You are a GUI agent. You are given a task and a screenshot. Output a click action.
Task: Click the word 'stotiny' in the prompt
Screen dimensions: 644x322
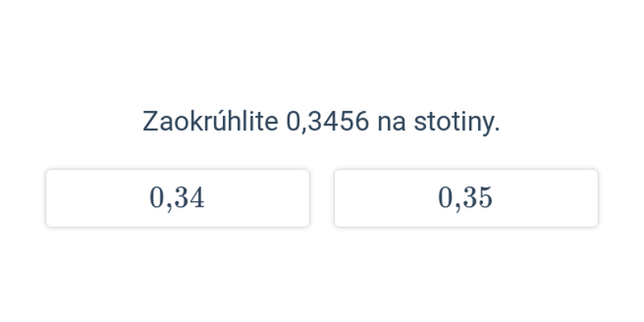pyautogui.click(x=454, y=122)
